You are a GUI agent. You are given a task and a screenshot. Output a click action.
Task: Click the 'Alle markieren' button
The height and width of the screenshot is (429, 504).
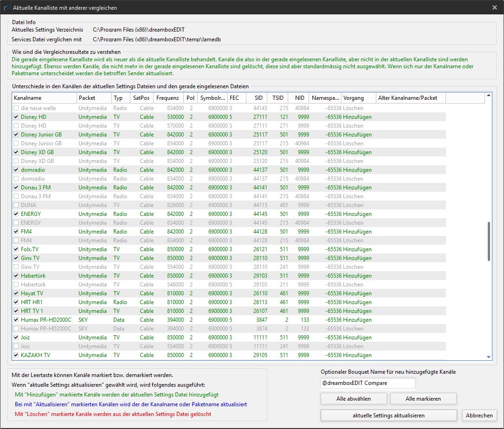(423, 399)
